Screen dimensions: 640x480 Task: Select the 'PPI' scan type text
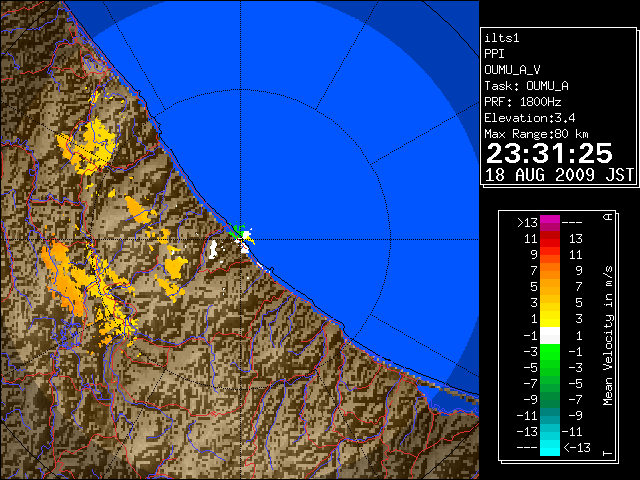click(x=494, y=54)
